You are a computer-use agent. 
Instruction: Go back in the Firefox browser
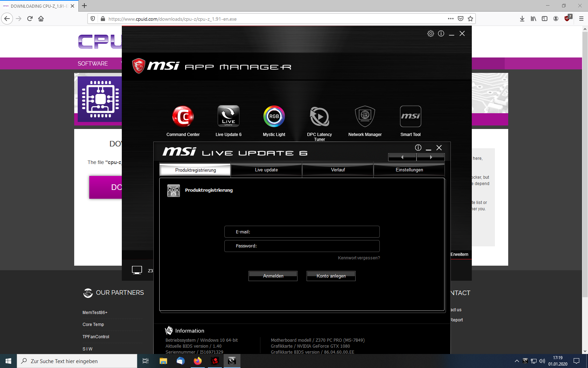(7, 19)
